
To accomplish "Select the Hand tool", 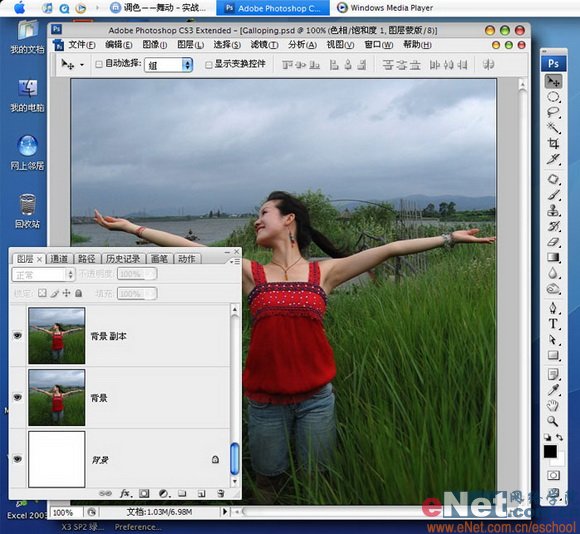I will coord(553,406).
